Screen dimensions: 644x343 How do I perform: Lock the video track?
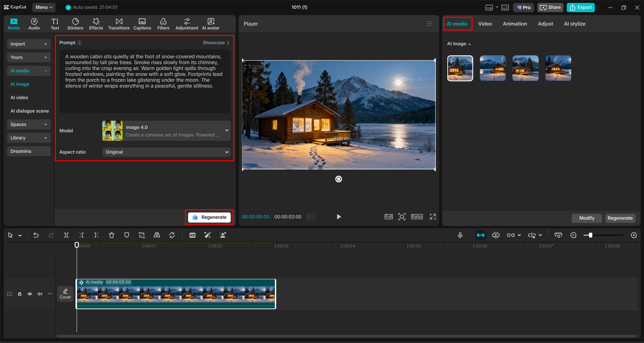pos(20,294)
